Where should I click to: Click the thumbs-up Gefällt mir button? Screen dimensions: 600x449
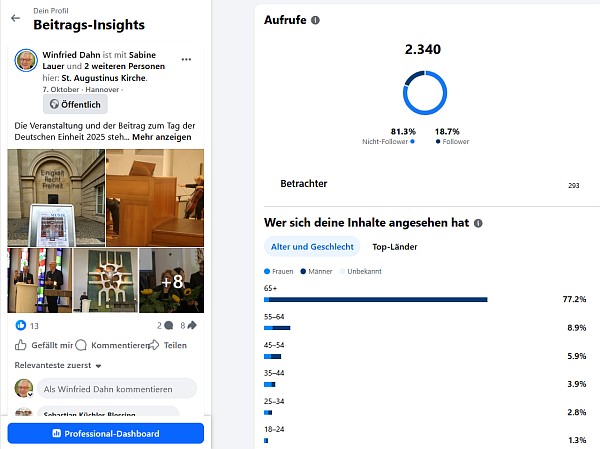(x=44, y=345)
